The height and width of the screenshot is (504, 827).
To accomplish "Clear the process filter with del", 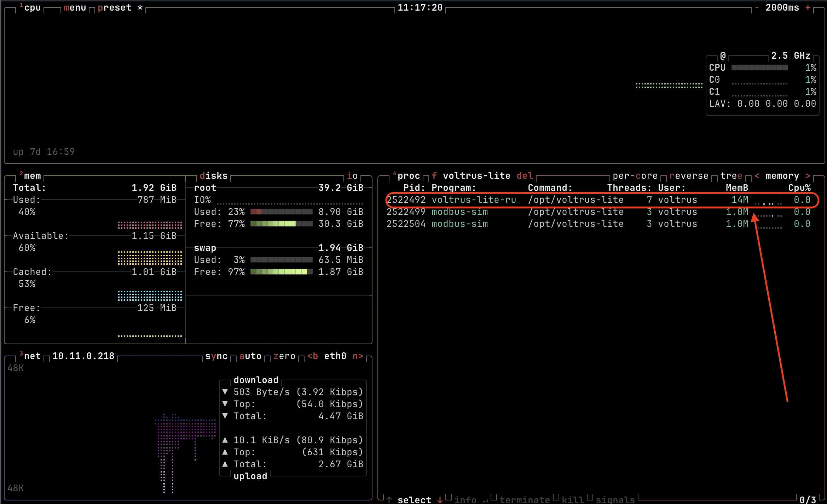I will click(x=525, y=176).
